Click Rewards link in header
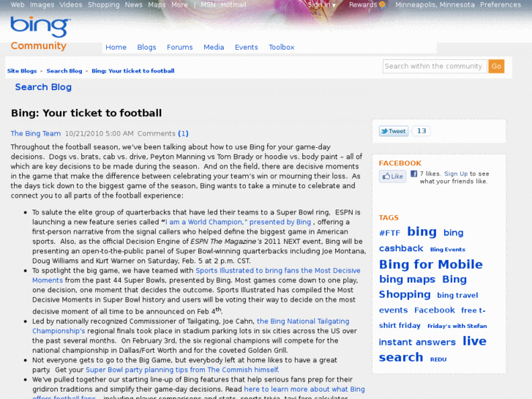The width and height of the screenshot is (532, 399). coord(363,4)
